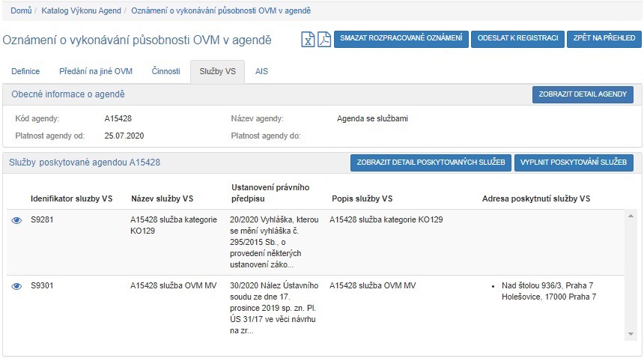This screenshot has width=644, height=358.
Task: Export the notice to Excel file
Action: [x=308, y=40]
